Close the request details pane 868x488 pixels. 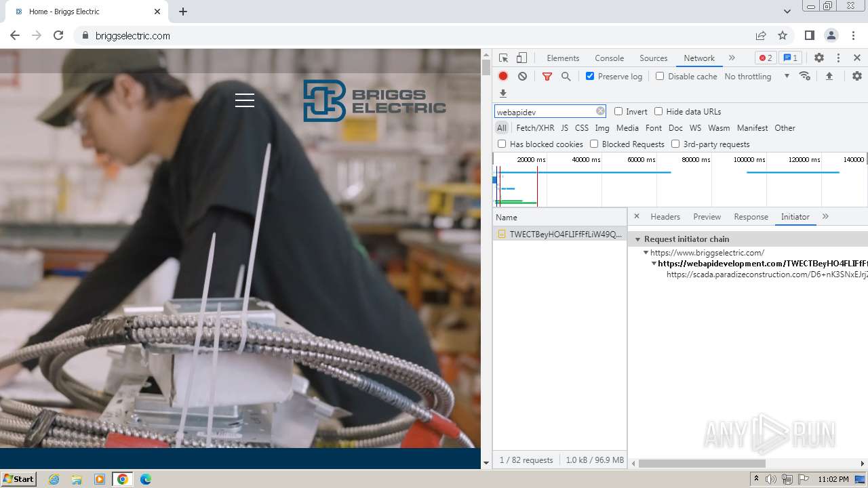pyautogui.click(x=636, y=216)
